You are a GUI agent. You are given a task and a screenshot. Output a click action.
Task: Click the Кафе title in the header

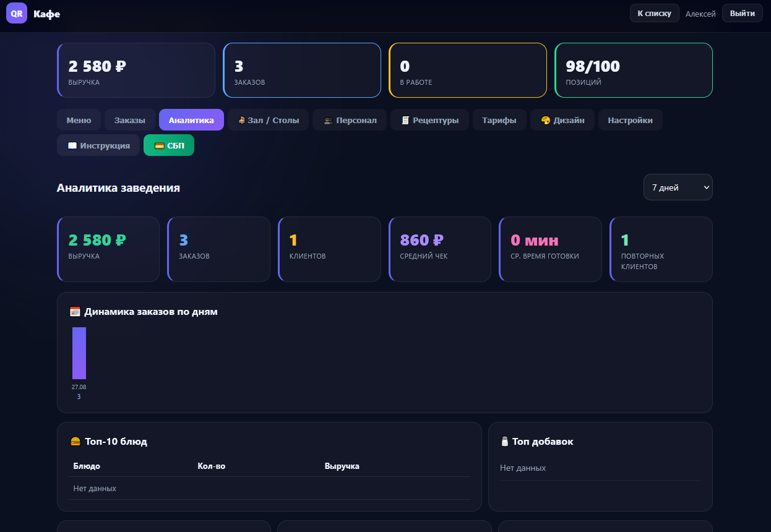tap(47, 14)
